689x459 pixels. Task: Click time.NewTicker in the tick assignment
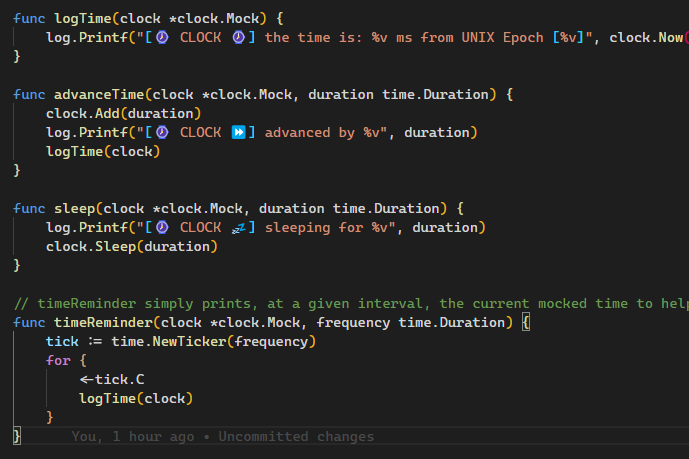pyautogui.click(x=168, y=342)
